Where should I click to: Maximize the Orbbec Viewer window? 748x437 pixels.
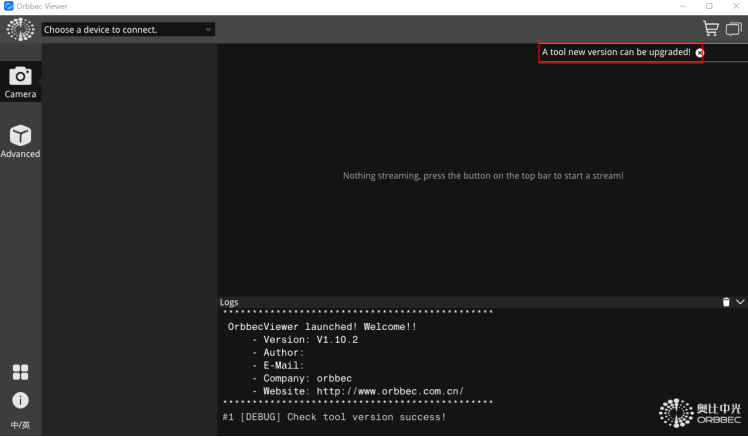[708, 6]
